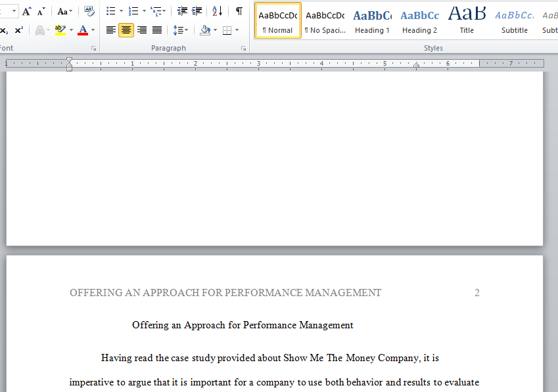Image resolution: width=558 pixels, height=392 pixels.
Task: Open borders dropdown arrow
Action: [x=237, y=30]
